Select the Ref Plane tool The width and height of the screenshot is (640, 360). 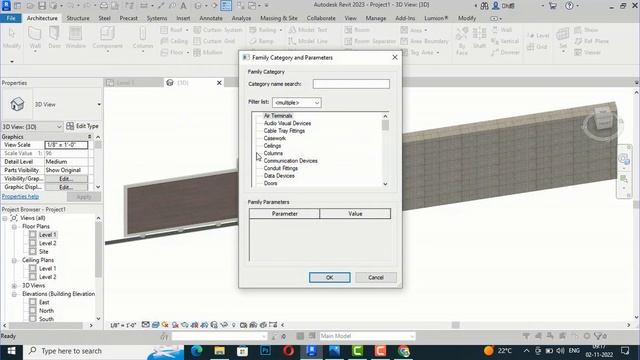(x=592, y=41)
